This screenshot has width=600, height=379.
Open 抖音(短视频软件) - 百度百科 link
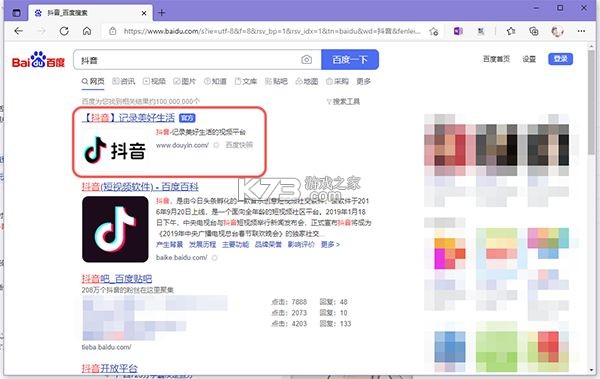click(140, 187)
